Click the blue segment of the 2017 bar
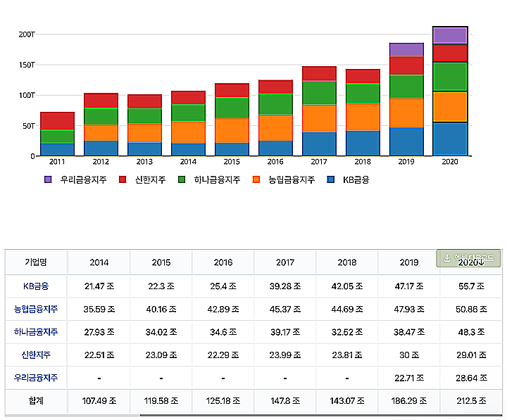 coord(319,144)
